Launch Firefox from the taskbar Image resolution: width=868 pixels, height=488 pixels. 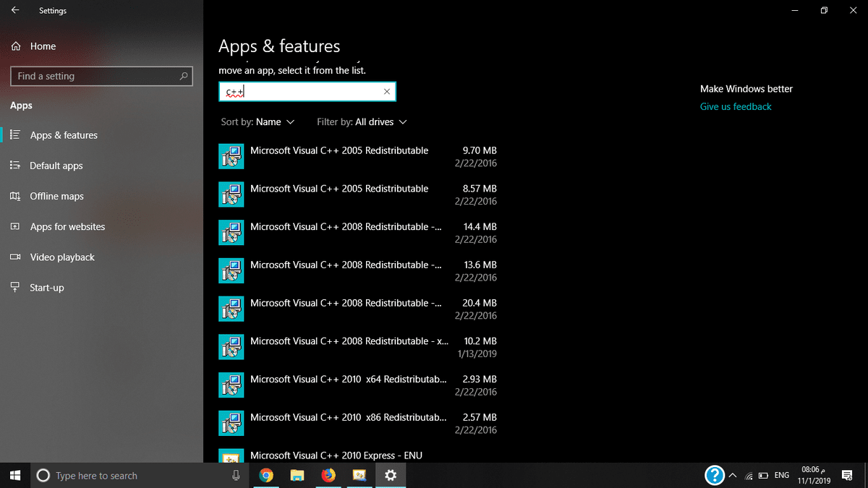328,475
